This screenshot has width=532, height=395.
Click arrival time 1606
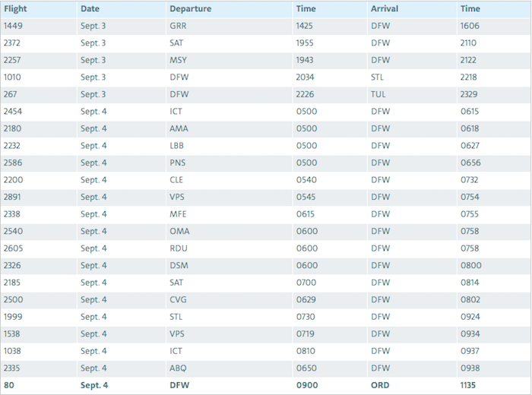click(470, 26)
